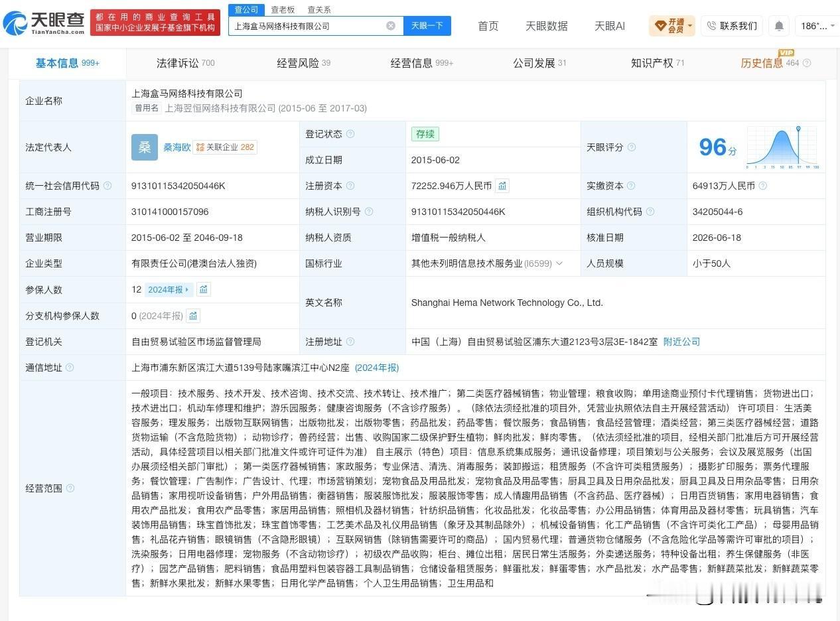
Task: Open notifications bell icon
Action: pos(780,26)
